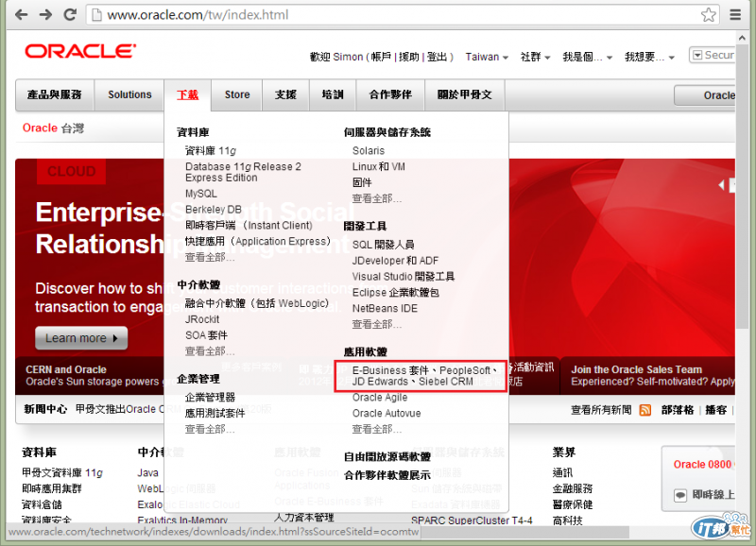This screenshot has width=756, height=546.
Task: Click the 登出 sign-out link
Action: pyautogui.click(x=437, y=57)
